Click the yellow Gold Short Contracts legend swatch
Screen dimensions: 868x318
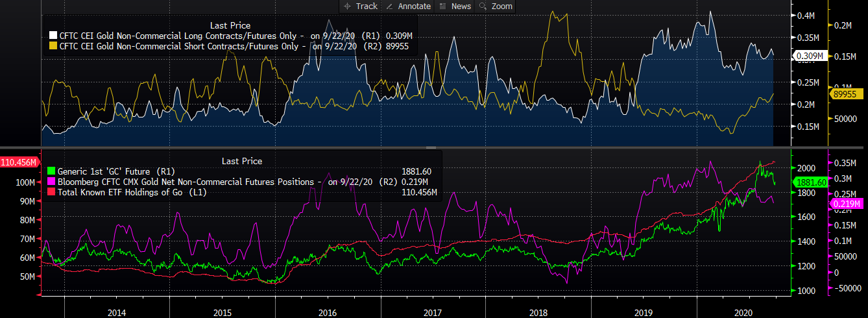[53, 47]
